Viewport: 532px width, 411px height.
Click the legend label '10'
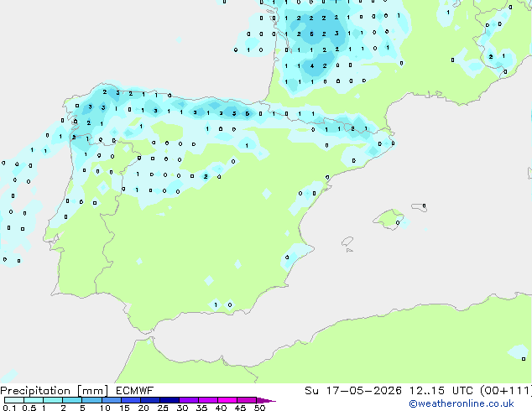tap(105, 408)
